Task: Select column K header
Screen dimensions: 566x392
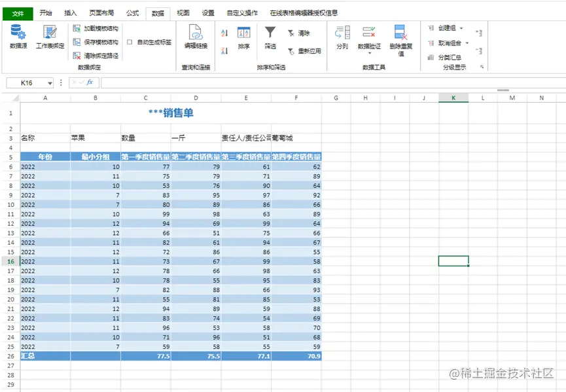Action: (x=453, y=98)
